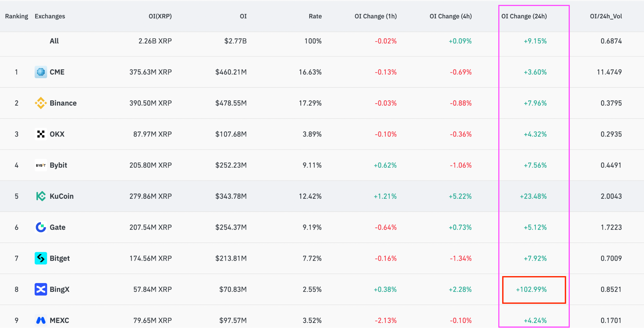The width and height of the screenshot is (644, 328).
Task: Click MEXC's '$97.57M' OI cell
Action: pyautogui.click(x=233, y=320)
